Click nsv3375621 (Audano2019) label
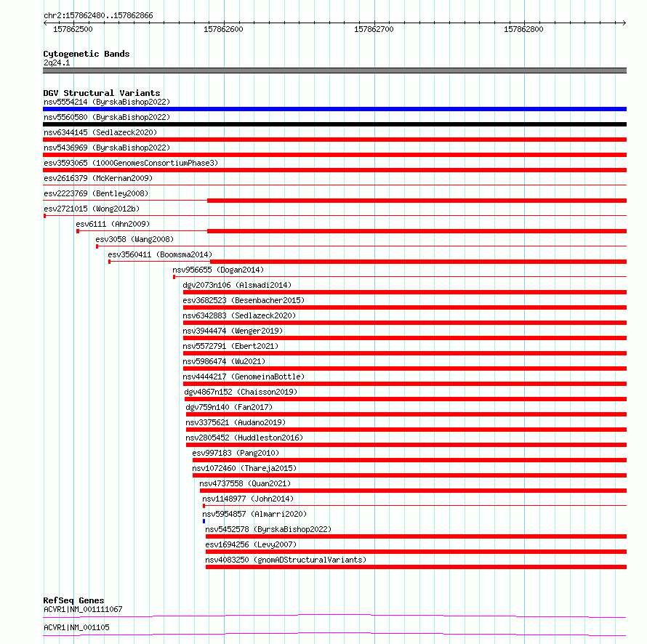This screenshot has width=647, height=644. pos(236,422)
